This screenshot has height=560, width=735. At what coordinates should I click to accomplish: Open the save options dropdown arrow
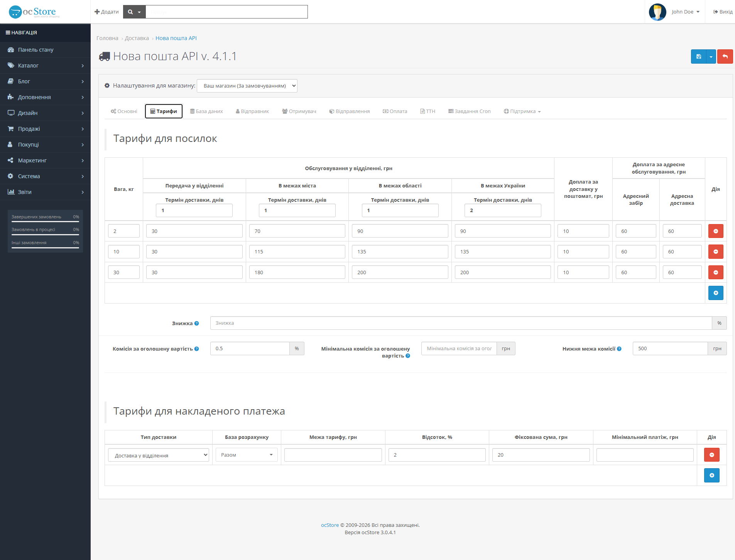point(711,57)
